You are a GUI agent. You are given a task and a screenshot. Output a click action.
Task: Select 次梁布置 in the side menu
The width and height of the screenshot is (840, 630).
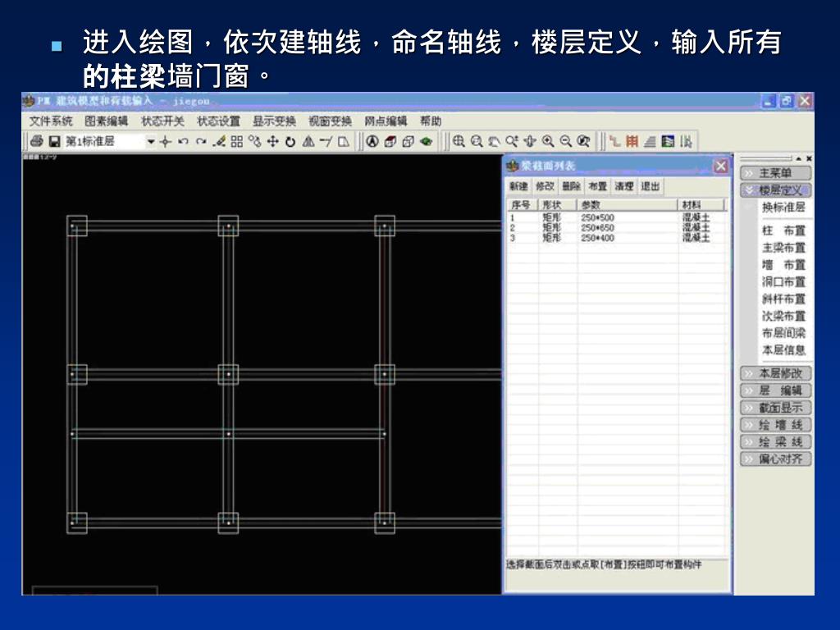click(x=783, y=316)
